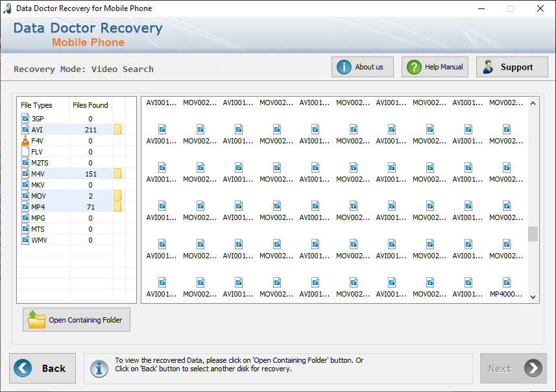Viewport: 556px width, 392px height.
Task: Click the M2TS file type icon
Action: pyautogui.click(x=25, y=162)
